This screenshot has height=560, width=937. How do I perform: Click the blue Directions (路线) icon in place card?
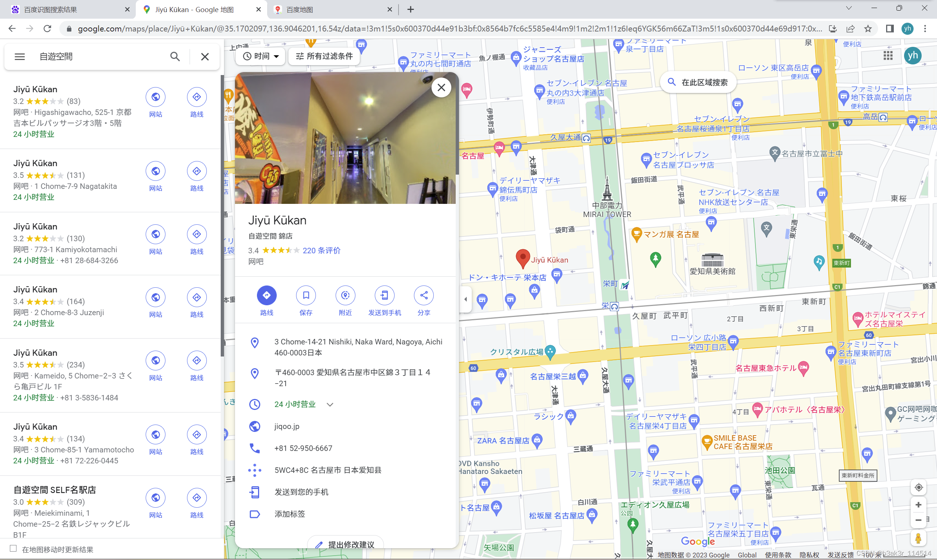[266, 295]
